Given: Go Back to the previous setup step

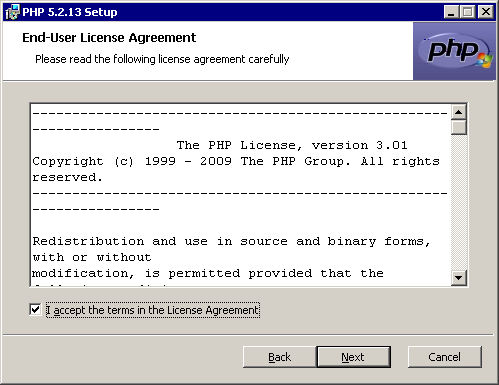Looking at the screenshot, I should (279, 357).
